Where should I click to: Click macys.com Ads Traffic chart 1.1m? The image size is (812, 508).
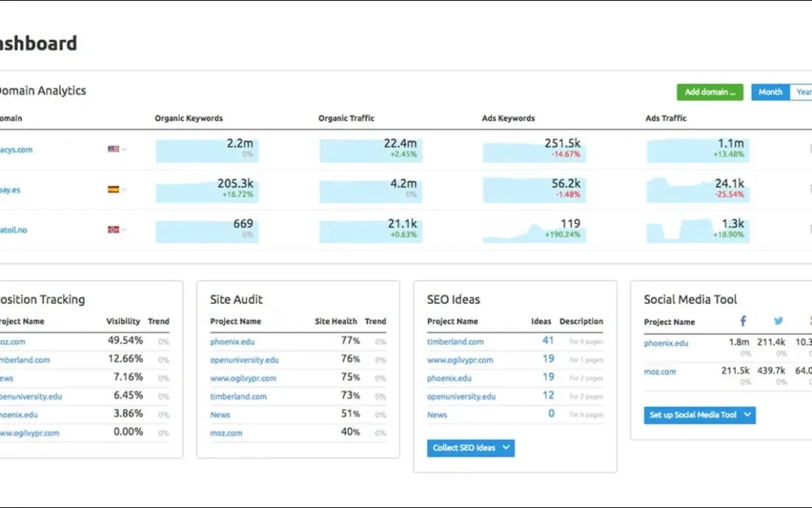click(x=698, y=149)
